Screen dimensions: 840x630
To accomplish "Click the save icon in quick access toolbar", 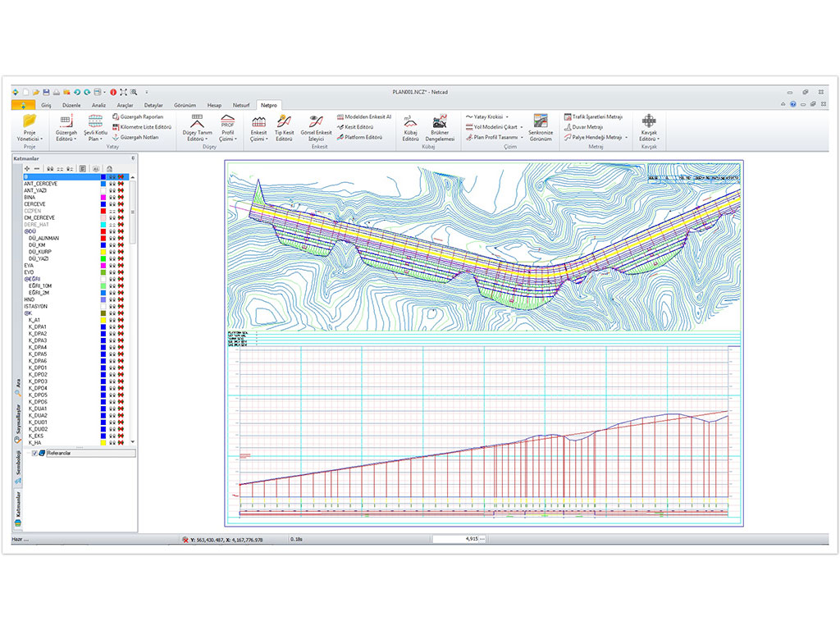I will pyautogui.click(x=46, y=92).
